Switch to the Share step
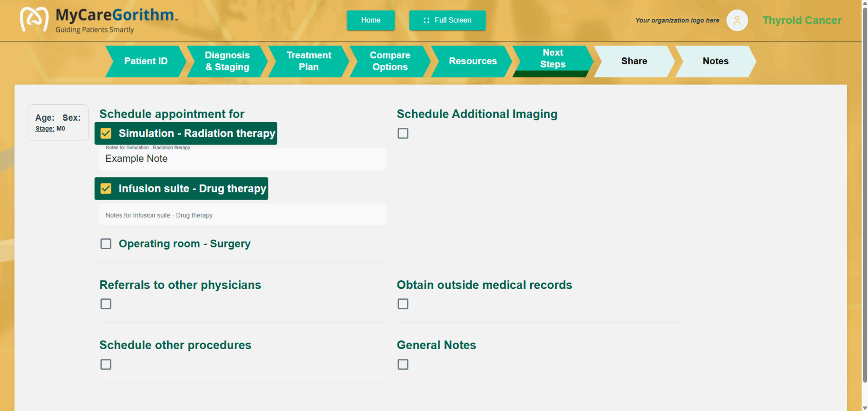This screenshot has height=411, width=868. tap(634, 61)
